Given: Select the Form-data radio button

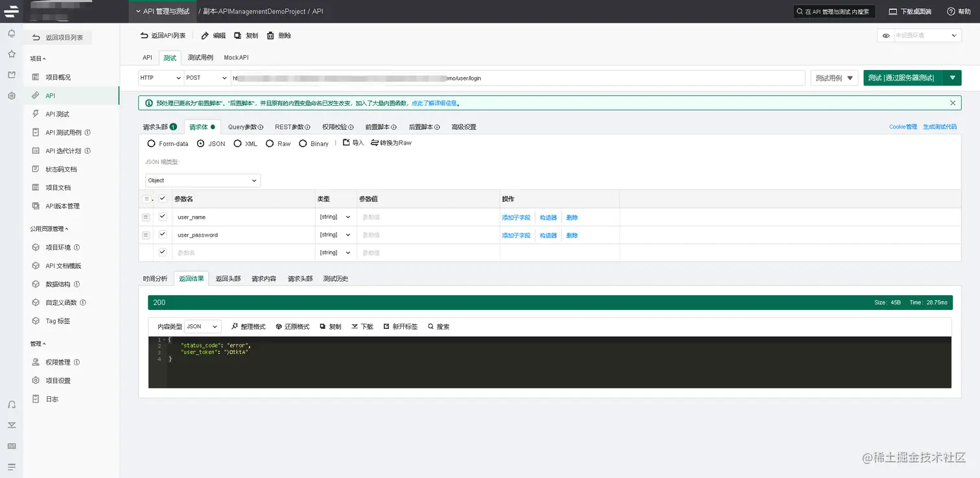Looking at the screenshot, I should [151, 143].
